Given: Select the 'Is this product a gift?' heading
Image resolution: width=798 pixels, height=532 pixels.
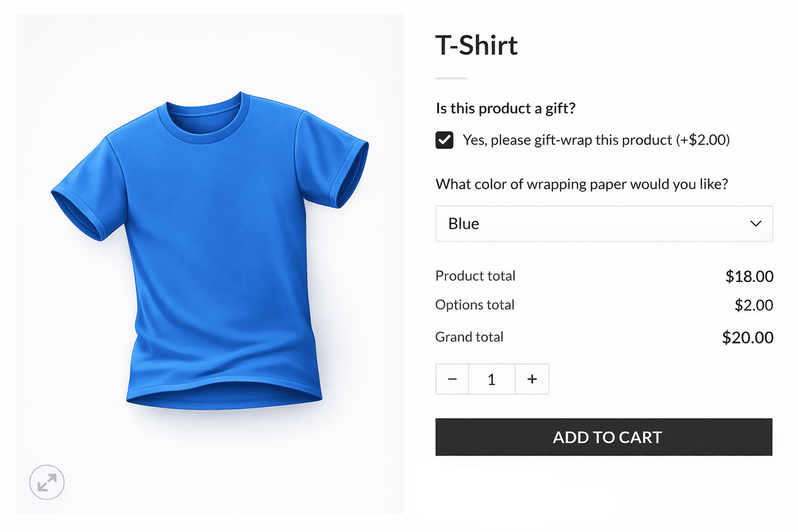Looking at the screenshot, I should pyautogui.click(x=505, y=107).
